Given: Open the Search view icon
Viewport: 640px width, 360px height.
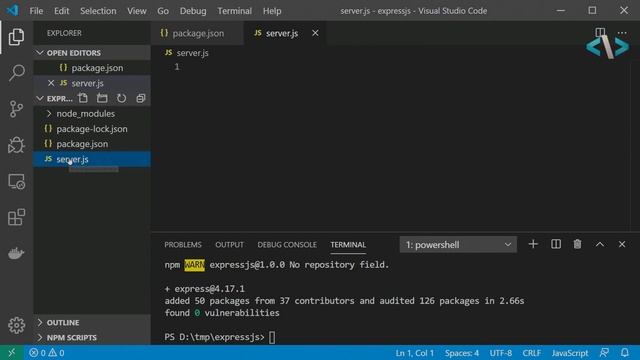Looking at the screenshot, I should 16,73.
